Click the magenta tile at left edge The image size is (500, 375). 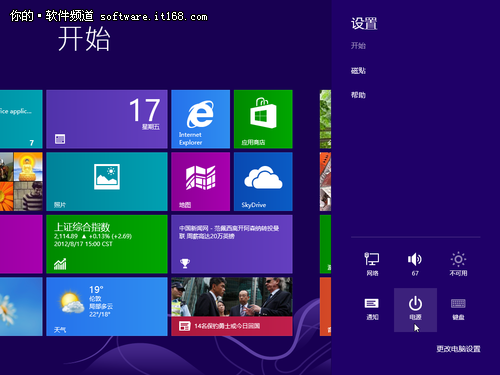21,244
